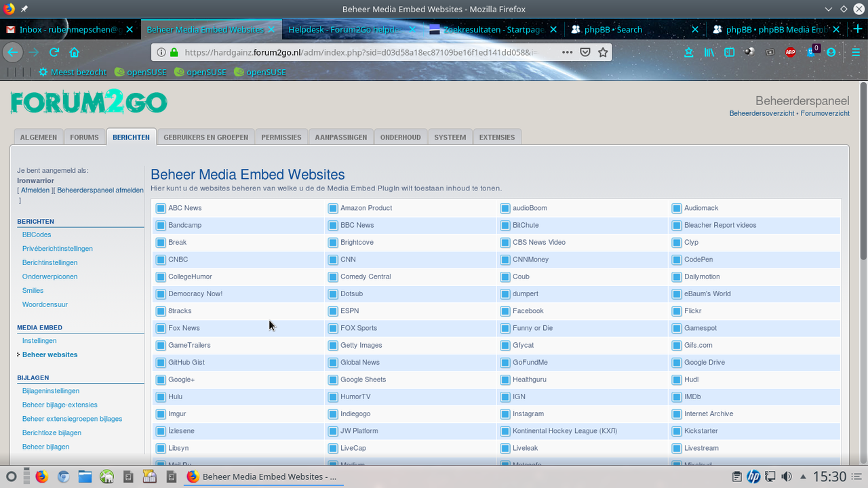The width and height of the screenshot is (868, 488).
Task: Toggle the Amazon Product checkbox
Action: [x=333, y=208]
